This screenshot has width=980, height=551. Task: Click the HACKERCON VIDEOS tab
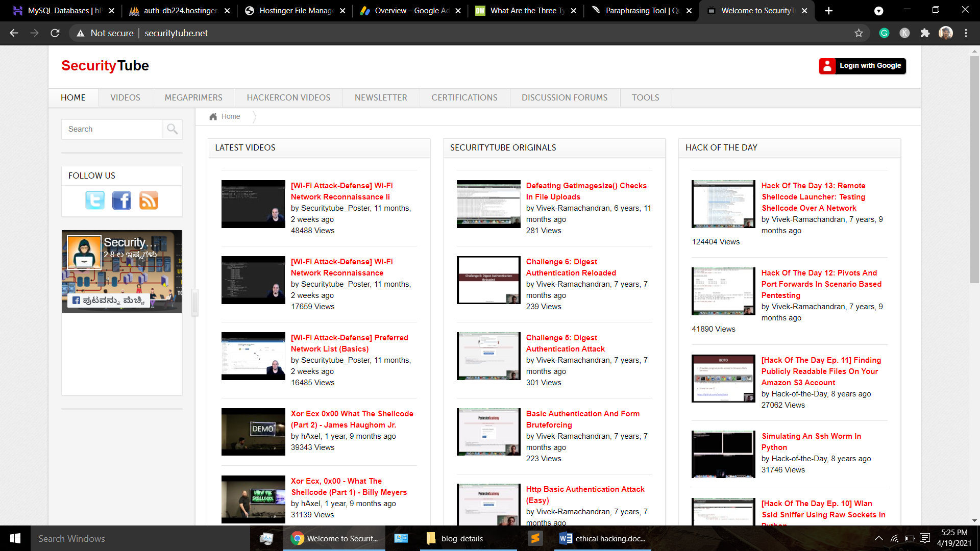pyautogui.click(x=288, y=97)
